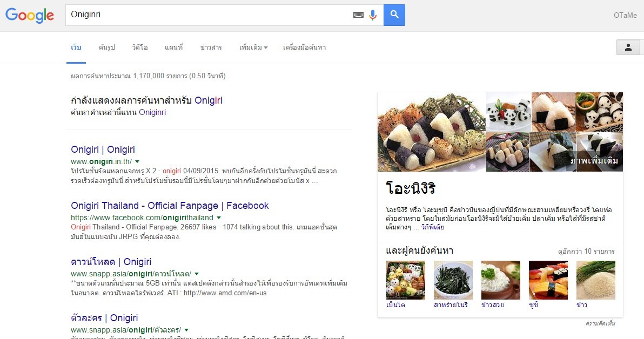Open Onigiri Thailand Official Fanpage Facebook result
The image size is (644, 339).
(170, 206)
